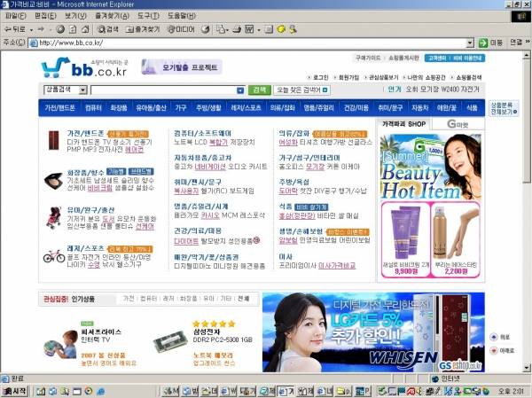Click the 구매가이드 link
Viewport: 532px width, 398px height.
368,58
